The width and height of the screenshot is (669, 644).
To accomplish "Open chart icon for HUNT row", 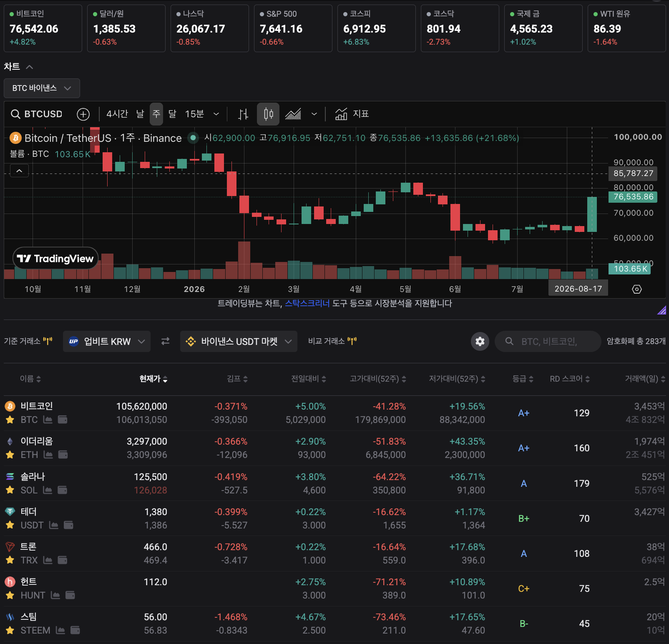I will (x=55, y=595).
